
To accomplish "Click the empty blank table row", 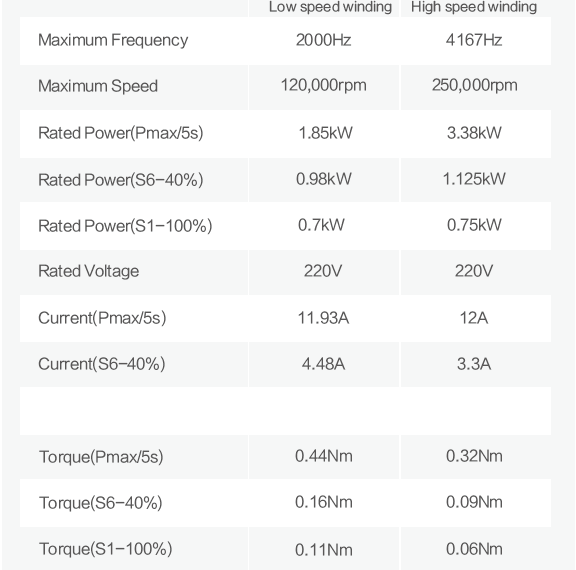I will (x=285, y=411).
